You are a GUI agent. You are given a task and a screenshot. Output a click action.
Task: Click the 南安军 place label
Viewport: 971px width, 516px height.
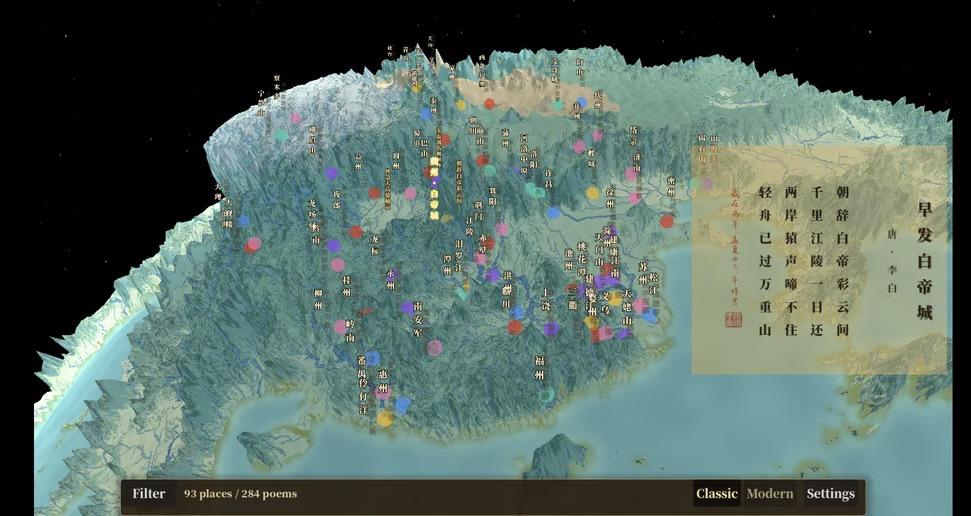[x=418, y=318]
